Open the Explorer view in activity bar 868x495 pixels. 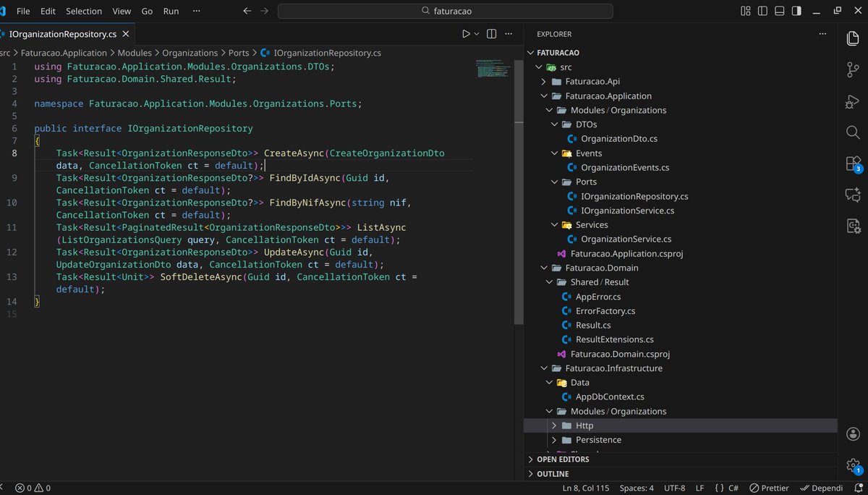853,39
